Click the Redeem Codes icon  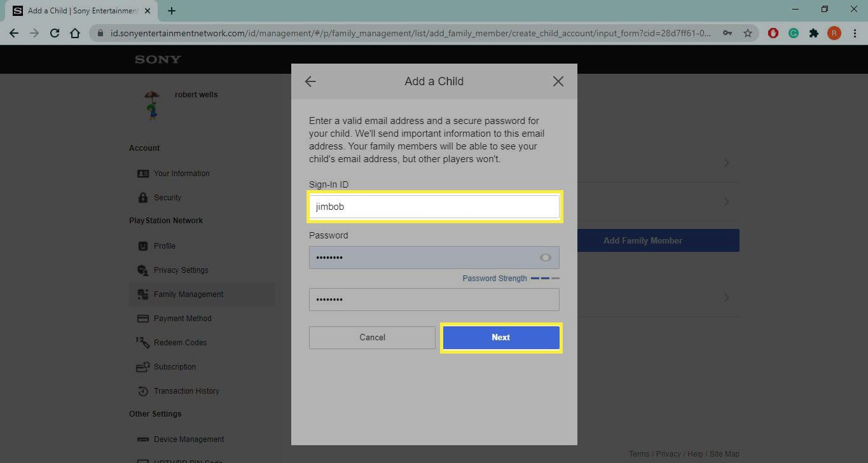coord(143,343)
